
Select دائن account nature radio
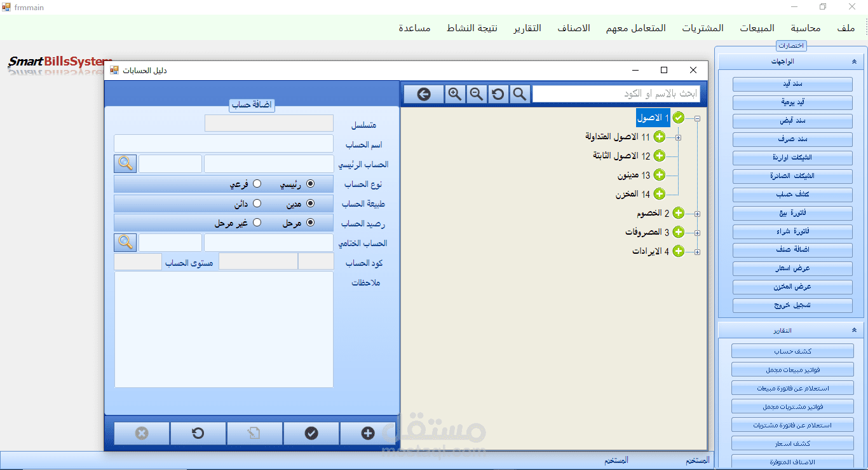click(257, 204)
